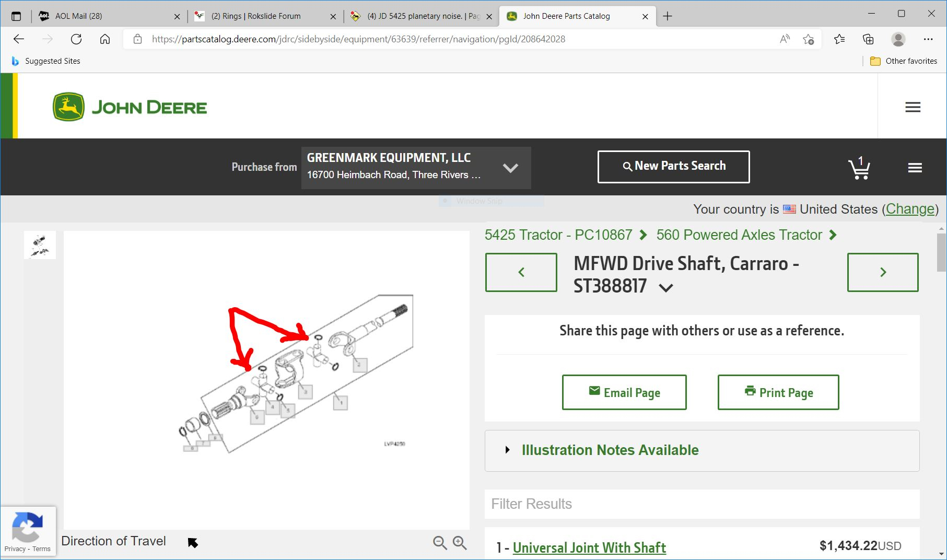Open the Other favorites folder

click(x=904, y=61)
